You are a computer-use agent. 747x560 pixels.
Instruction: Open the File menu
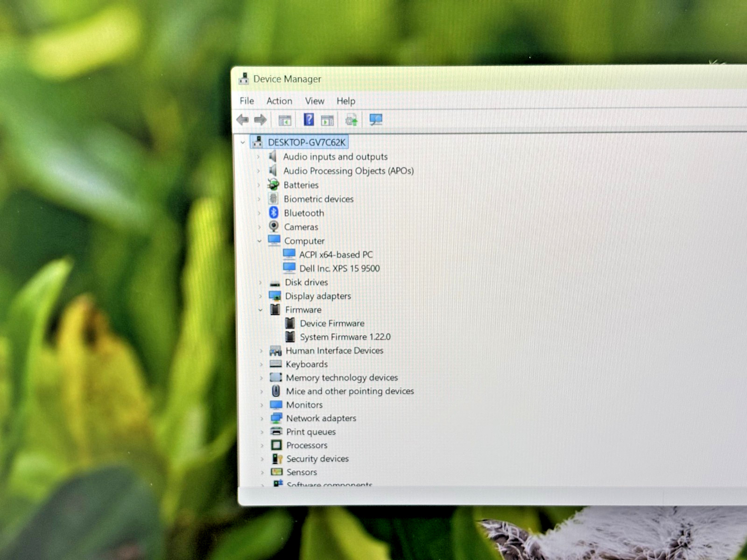247,101
